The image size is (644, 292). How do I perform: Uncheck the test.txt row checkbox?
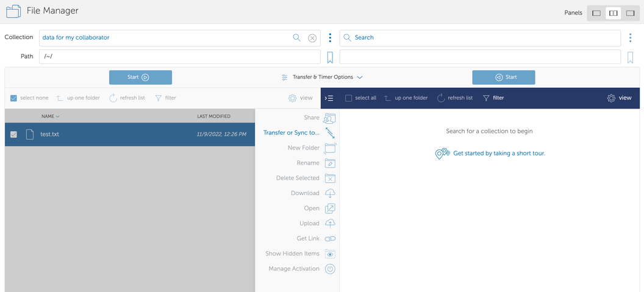[x=13, y=134]
